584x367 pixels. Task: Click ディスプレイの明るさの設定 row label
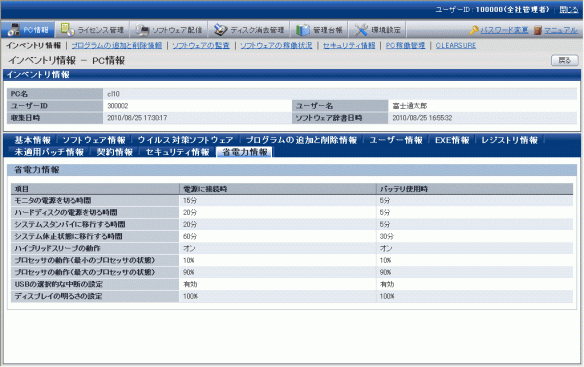coord(58,296)
